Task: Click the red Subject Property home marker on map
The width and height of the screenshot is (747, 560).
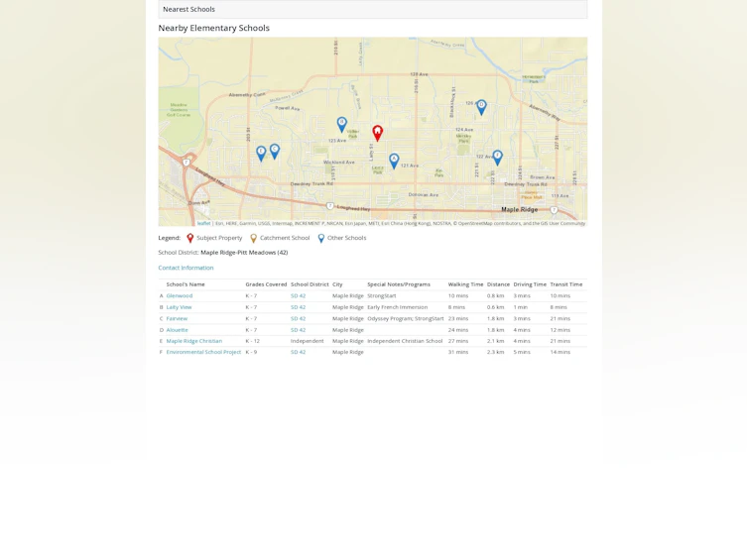Action: 377,133
